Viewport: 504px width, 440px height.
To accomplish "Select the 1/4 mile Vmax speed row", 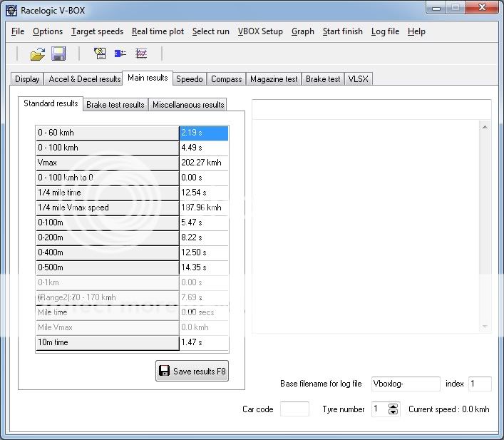I will [107, 208].
